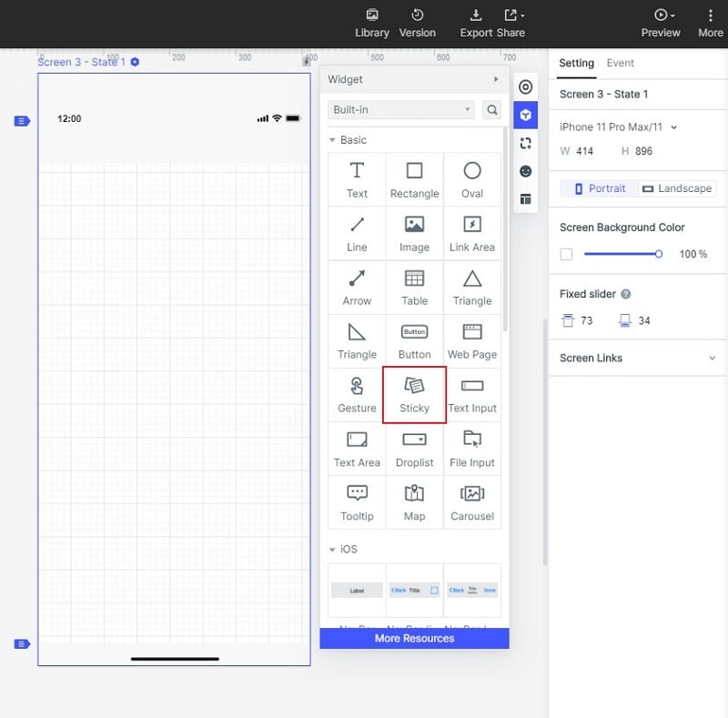The width and height of the screenshot is (728, 718).
Task: Open the component frame panel in sidebar
Action: (525, 144)
